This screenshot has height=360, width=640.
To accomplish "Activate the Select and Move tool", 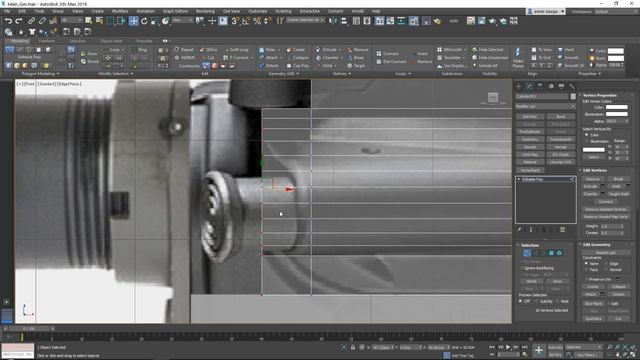I will [133, 21].
